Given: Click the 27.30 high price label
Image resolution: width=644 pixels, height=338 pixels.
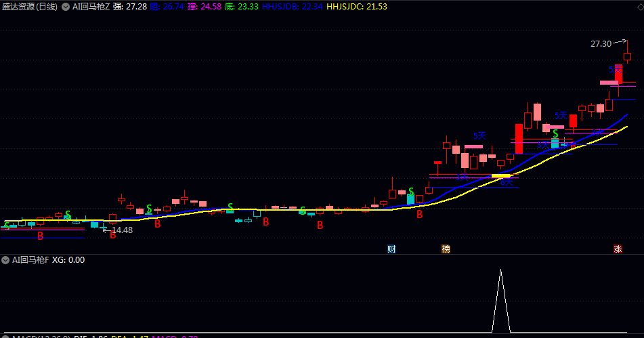Looking at the screenshot, I should click(x=601, y=43).
